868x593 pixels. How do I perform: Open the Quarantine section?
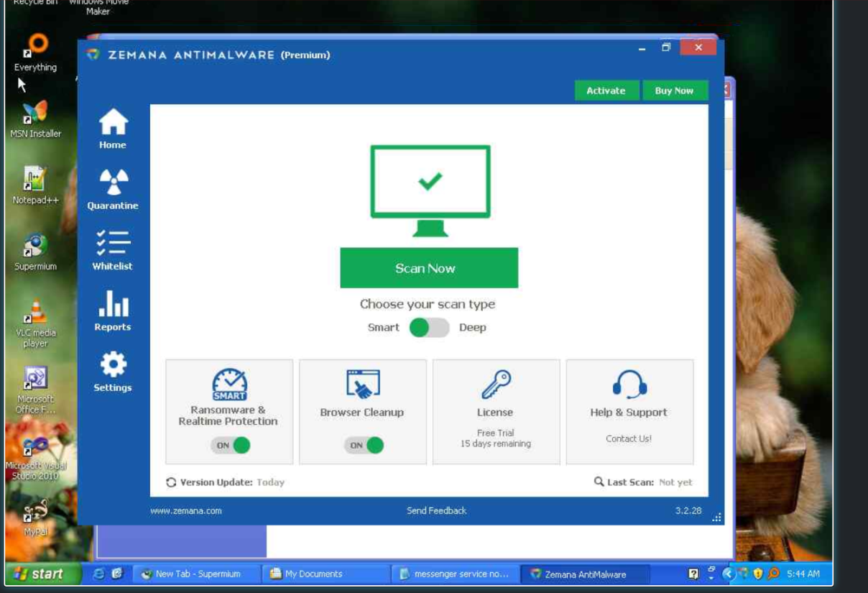pos(113,190)
